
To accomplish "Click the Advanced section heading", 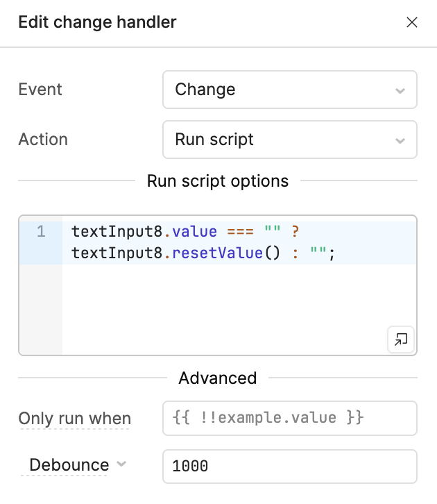I will coord(218,378).
